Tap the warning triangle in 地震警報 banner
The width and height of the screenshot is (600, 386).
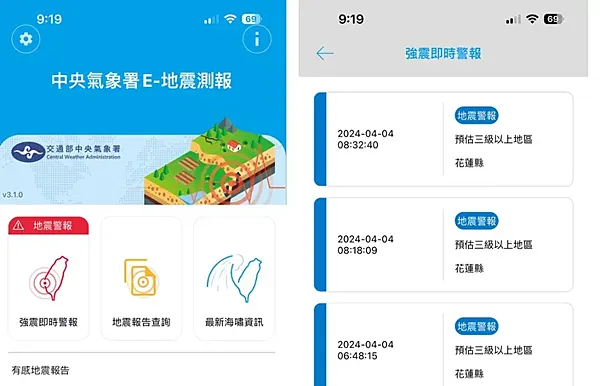click(x=18, y=226)
